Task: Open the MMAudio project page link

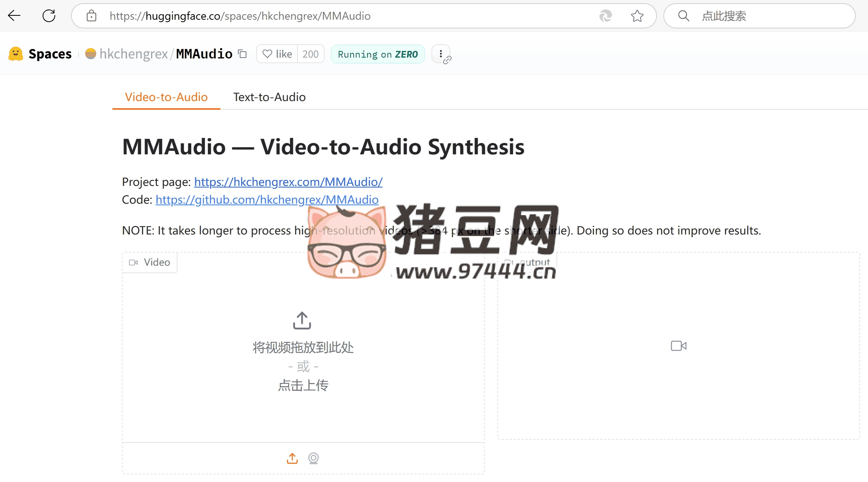Action: click(x=288, y=182)
